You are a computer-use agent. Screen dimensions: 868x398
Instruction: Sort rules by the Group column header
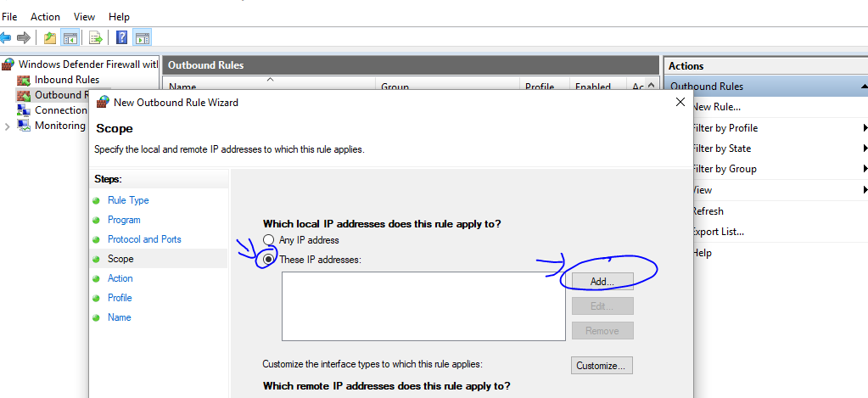(448, 85)
